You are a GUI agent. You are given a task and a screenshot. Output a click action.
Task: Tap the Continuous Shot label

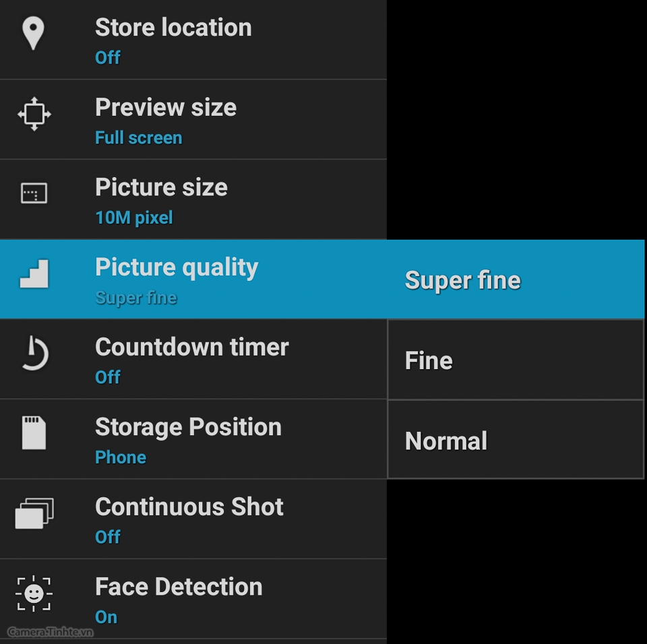[189, 507]
